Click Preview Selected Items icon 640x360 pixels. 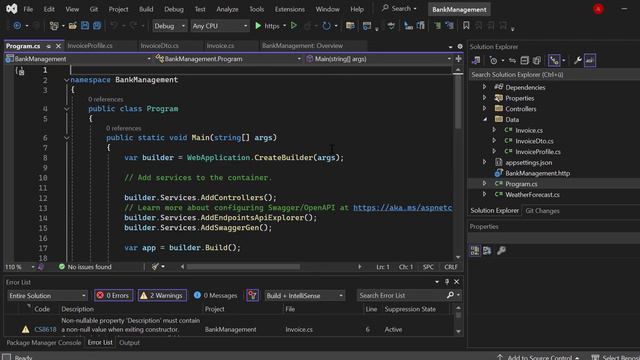click(590, 61)
